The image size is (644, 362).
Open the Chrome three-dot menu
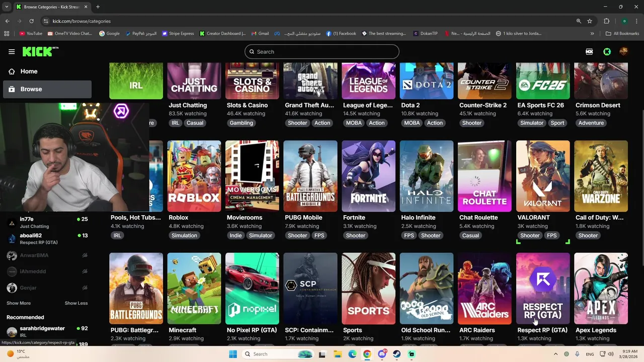point(637,21)
